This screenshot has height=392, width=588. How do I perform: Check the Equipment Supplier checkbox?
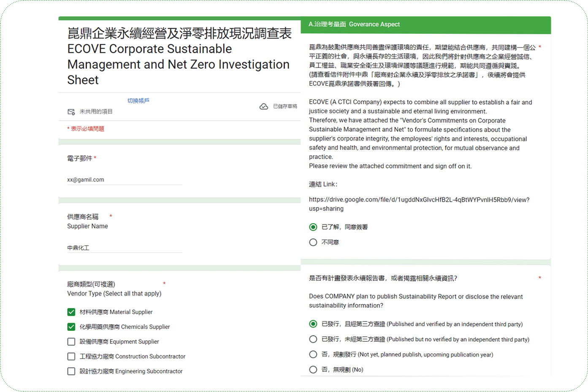[71, 342]
